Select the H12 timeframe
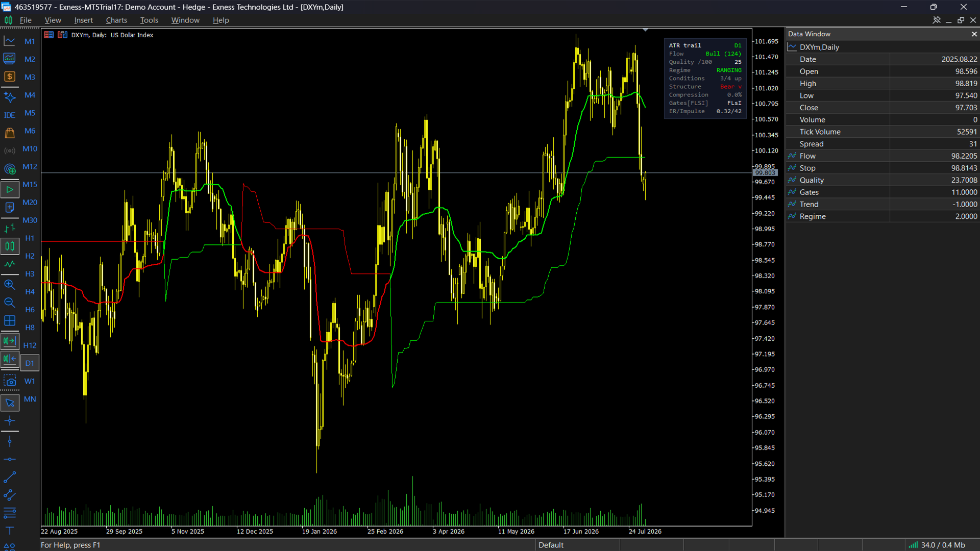This screenshot has height=551, width=980. pos(30,345)
